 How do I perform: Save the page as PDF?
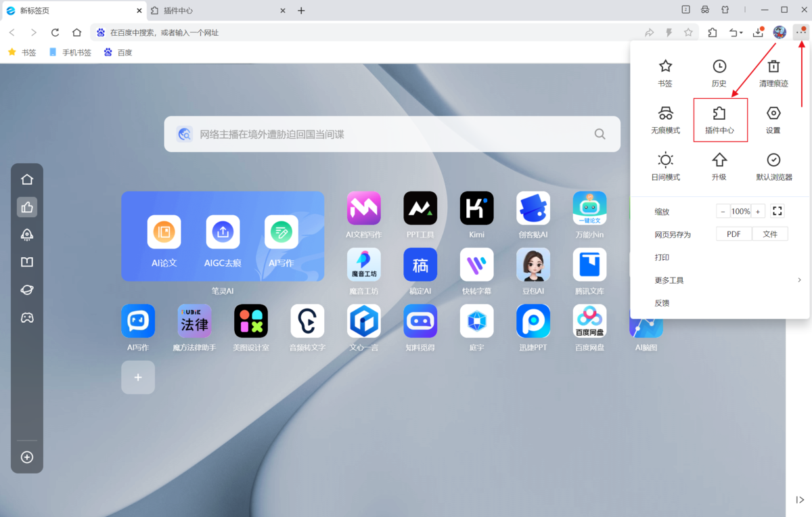coord(734,233)
